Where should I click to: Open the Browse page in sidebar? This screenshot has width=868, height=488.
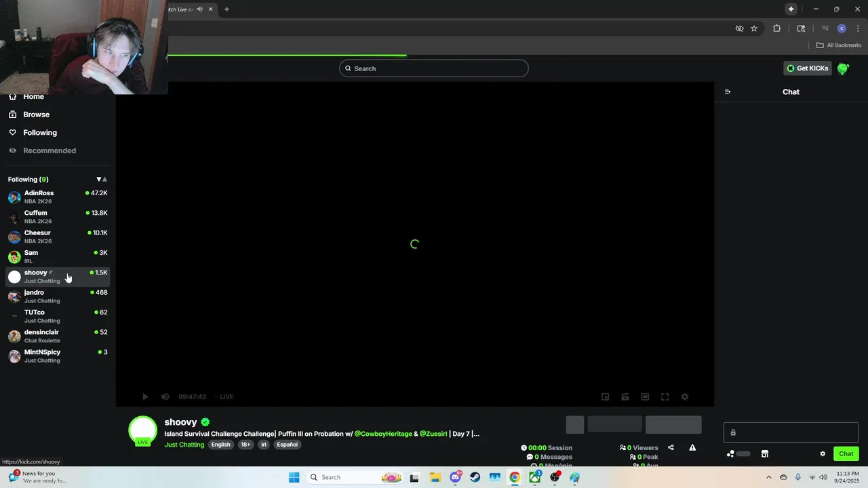coord(30,115)
